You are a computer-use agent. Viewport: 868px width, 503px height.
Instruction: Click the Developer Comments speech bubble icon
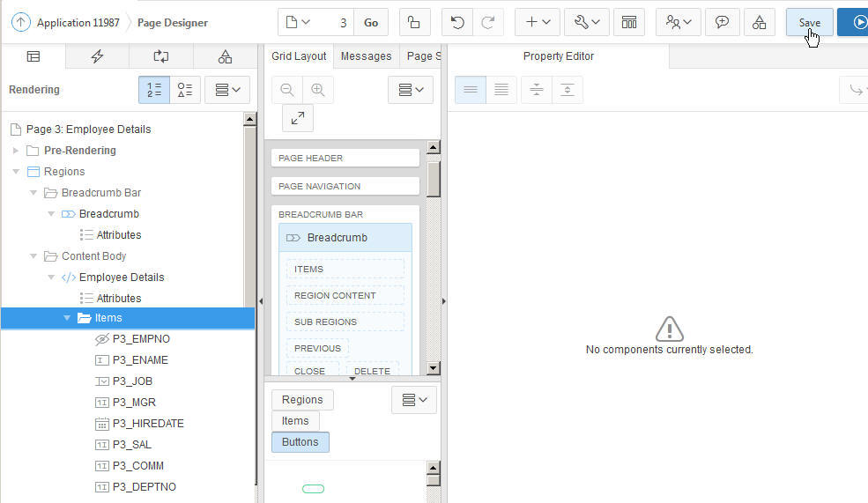[722, 22]
